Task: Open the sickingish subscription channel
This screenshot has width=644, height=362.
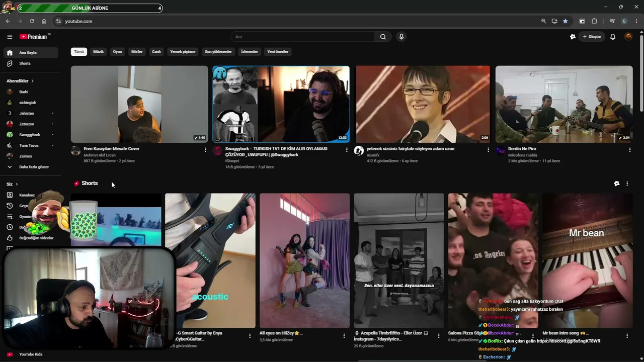Action: coord(31,103)
